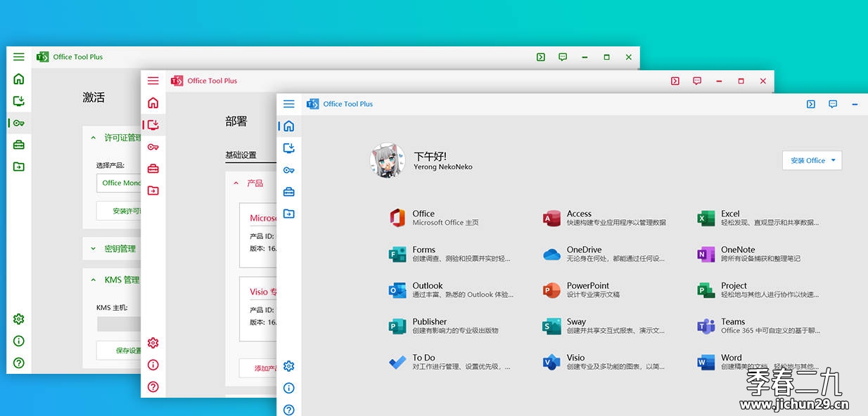Expand the 密钥管理 section
Screen dimensions: 868x416
pos(94,249)
